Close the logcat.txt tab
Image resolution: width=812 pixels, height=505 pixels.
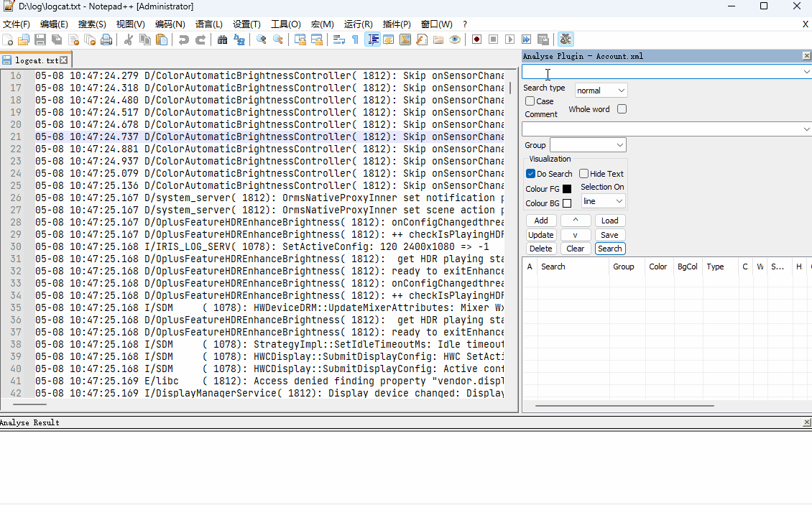point(64,60)
